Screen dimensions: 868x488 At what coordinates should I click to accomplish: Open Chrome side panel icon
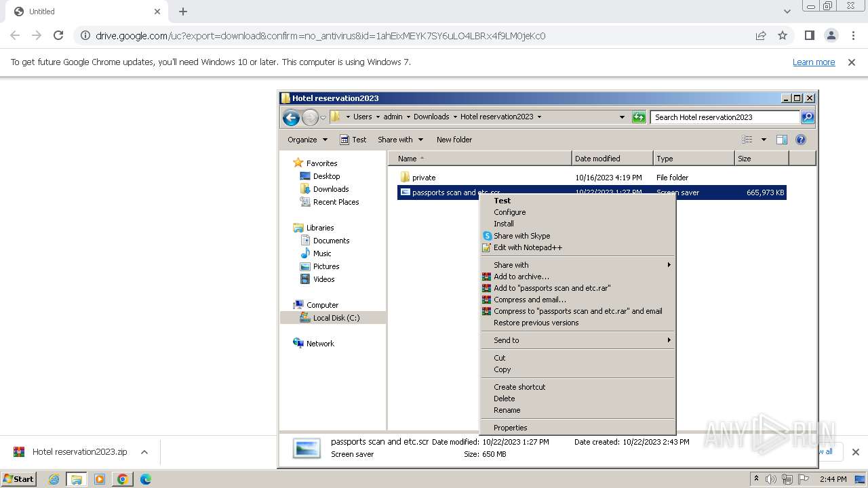point(809,36)
